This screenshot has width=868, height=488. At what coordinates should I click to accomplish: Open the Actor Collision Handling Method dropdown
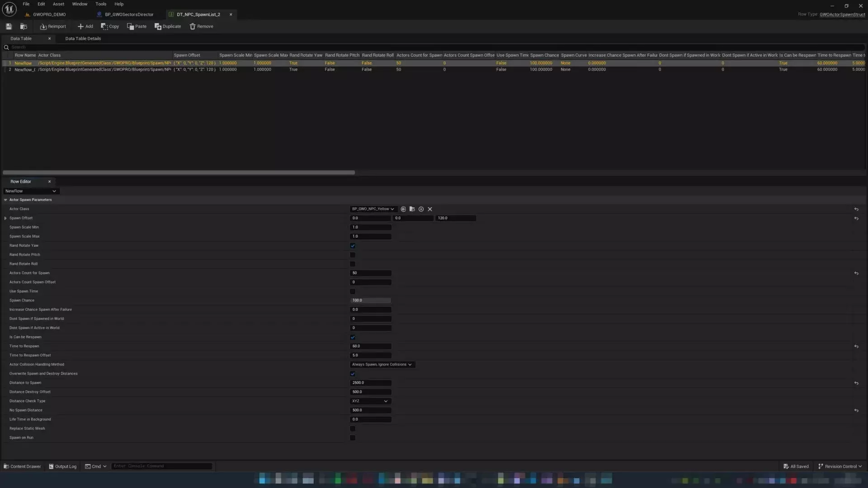pos(382,365)
